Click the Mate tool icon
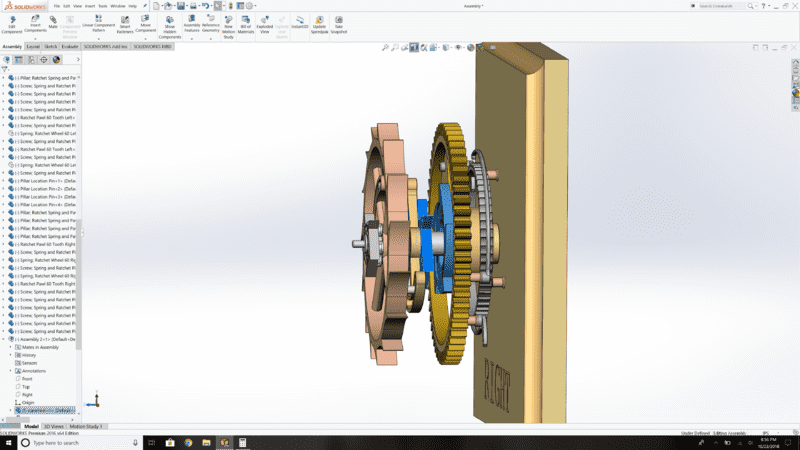Viewport: 800px width, 450px height. click(x=53, y=22)
